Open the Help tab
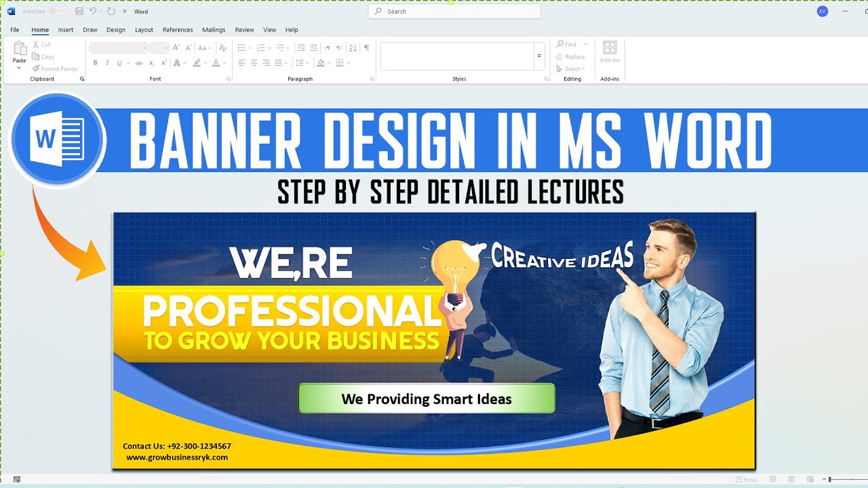 [292, 30]
